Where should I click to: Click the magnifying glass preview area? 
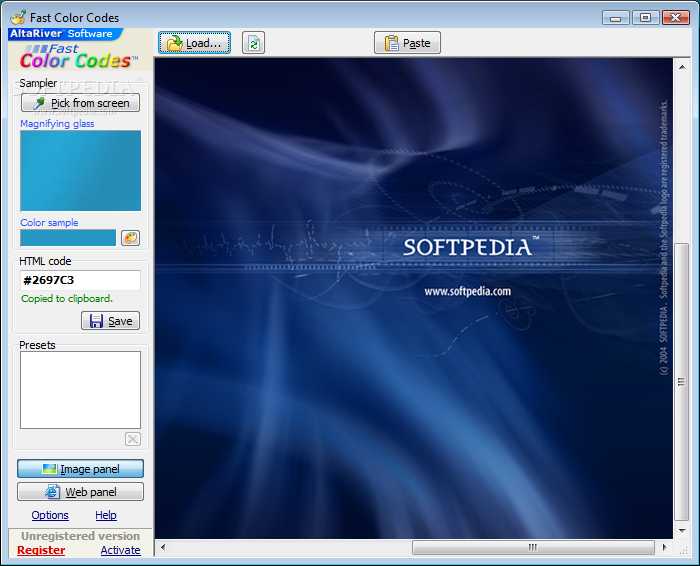pyautogui.click(x=80, y=171)
